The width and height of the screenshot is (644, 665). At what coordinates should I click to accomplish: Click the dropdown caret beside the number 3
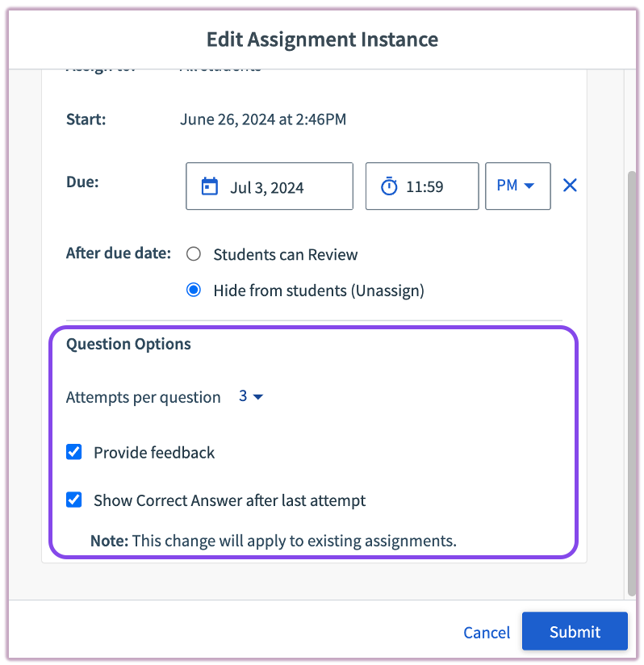point(259,396)
